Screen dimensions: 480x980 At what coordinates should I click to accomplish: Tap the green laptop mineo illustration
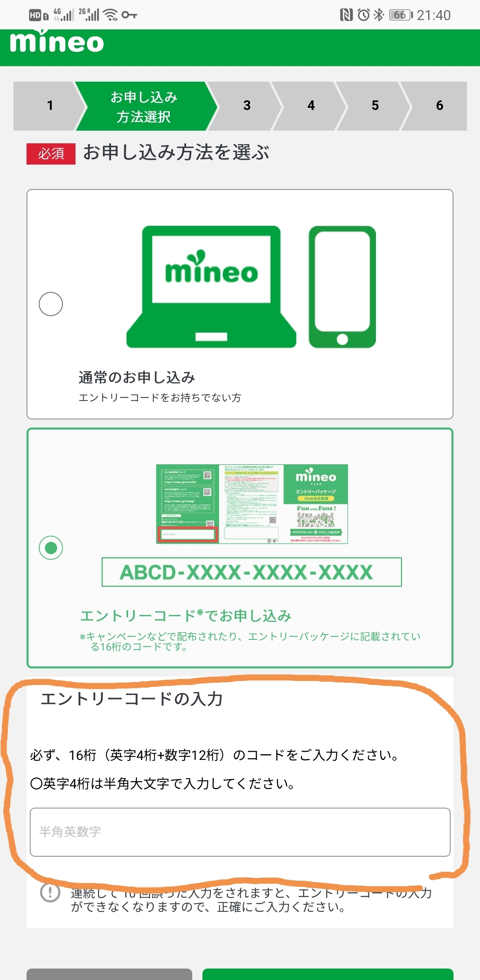211,287
